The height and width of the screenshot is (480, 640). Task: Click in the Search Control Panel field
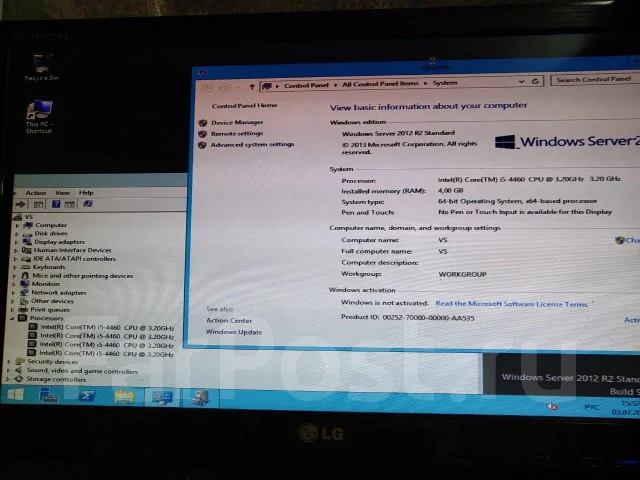click(595, 79)
